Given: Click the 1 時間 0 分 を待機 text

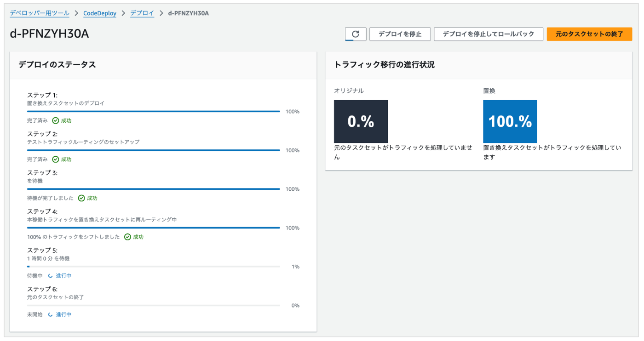Looking at the screenshot, I should (48, 259).
